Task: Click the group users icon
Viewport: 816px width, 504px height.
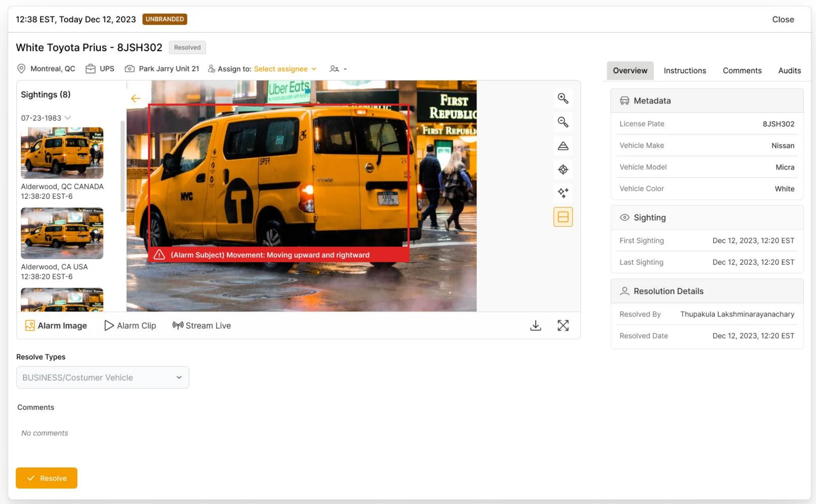Action: point(335,69)
